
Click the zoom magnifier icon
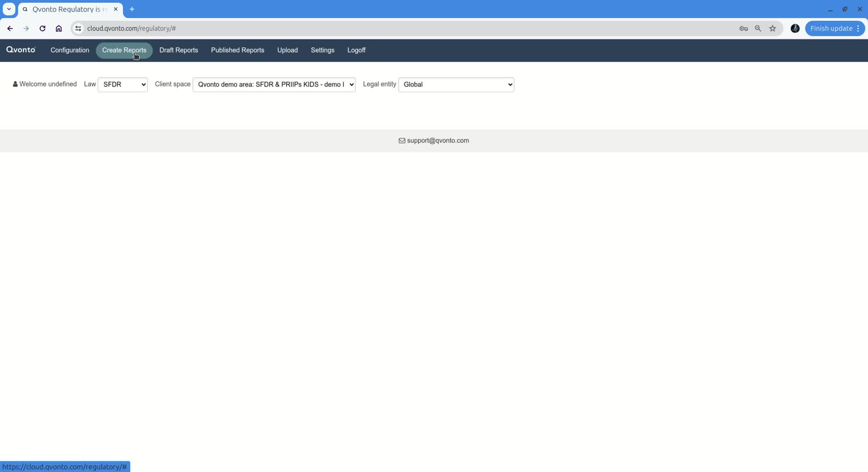pyautogui.click(x=758, y=28)
